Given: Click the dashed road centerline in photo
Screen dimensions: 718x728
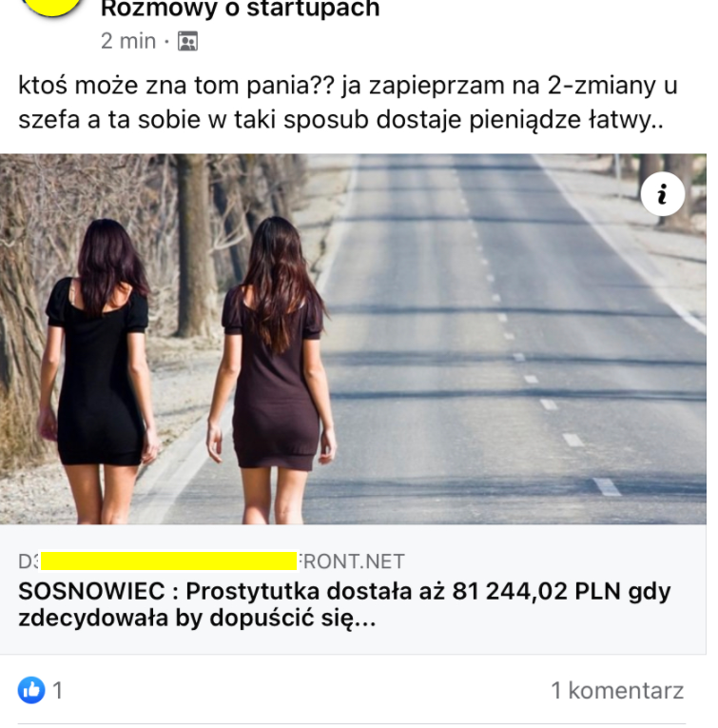Looking at the screenshot, I should tap(519, 358).
